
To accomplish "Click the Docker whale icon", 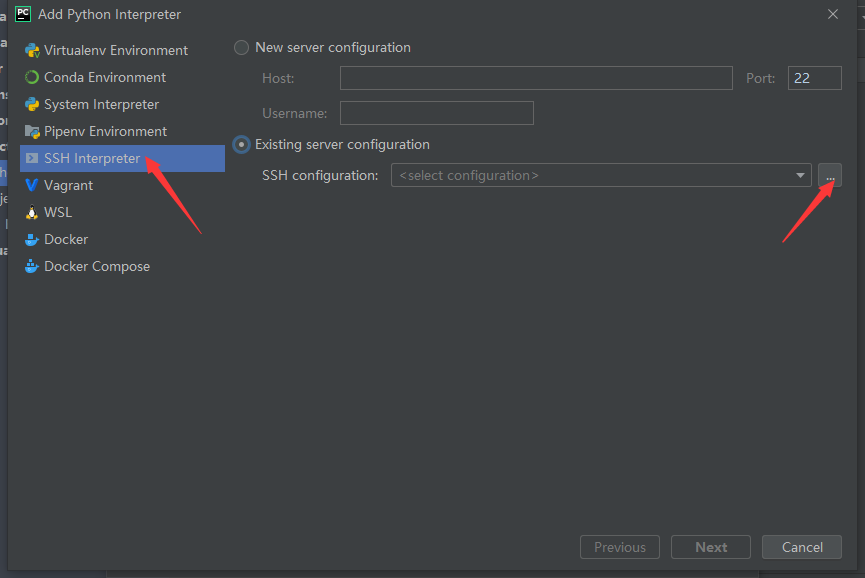I will (x=32, y=240).
